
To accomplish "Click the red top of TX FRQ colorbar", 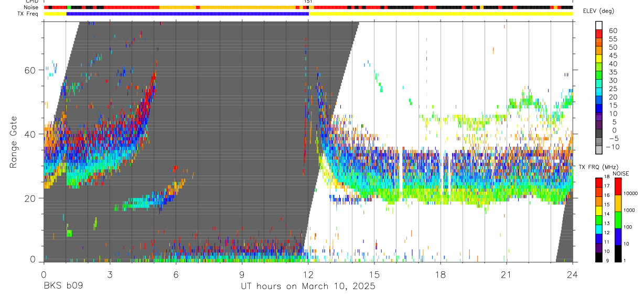I will pyautogui.click(x=599, y=183).
